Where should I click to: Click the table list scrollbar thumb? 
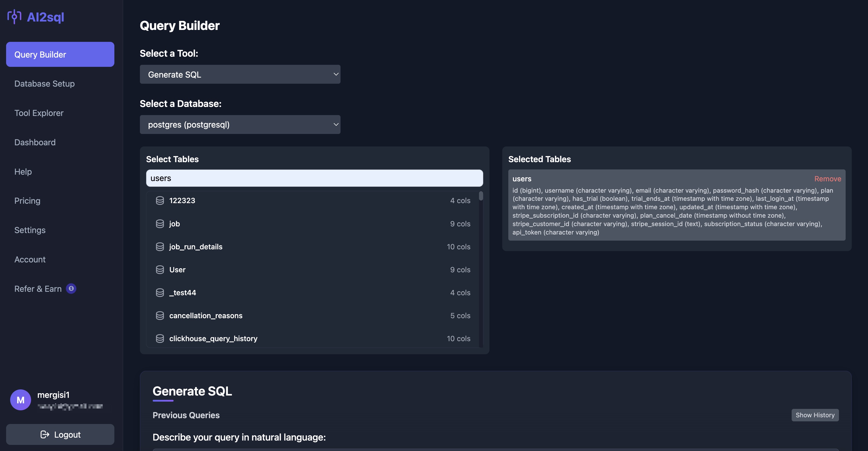click(481, 196)
